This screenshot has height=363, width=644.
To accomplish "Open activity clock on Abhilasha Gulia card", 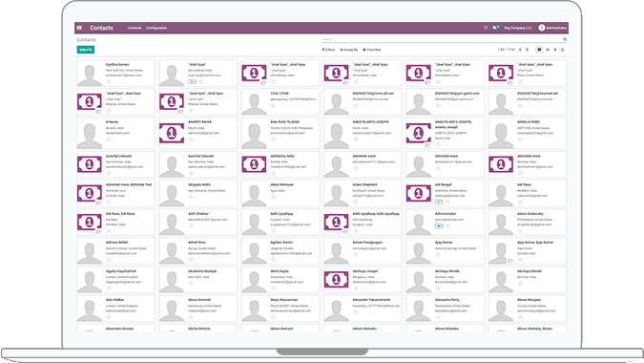I will tap(273, 173).
